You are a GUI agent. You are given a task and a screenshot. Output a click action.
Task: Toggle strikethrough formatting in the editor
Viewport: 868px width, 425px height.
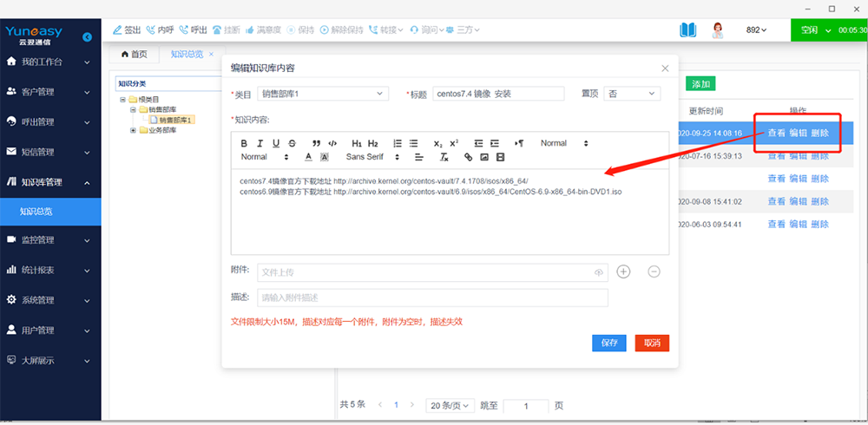pos(293,143)
